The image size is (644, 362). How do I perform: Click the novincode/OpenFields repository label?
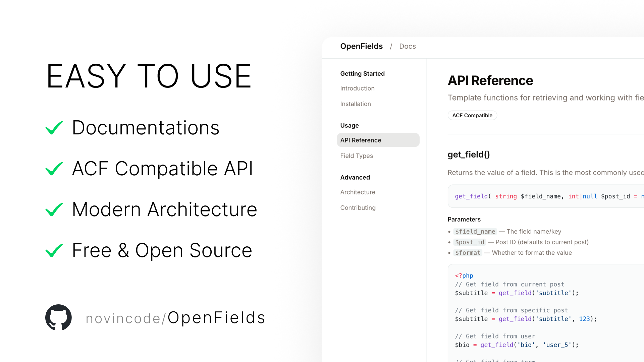175,318
